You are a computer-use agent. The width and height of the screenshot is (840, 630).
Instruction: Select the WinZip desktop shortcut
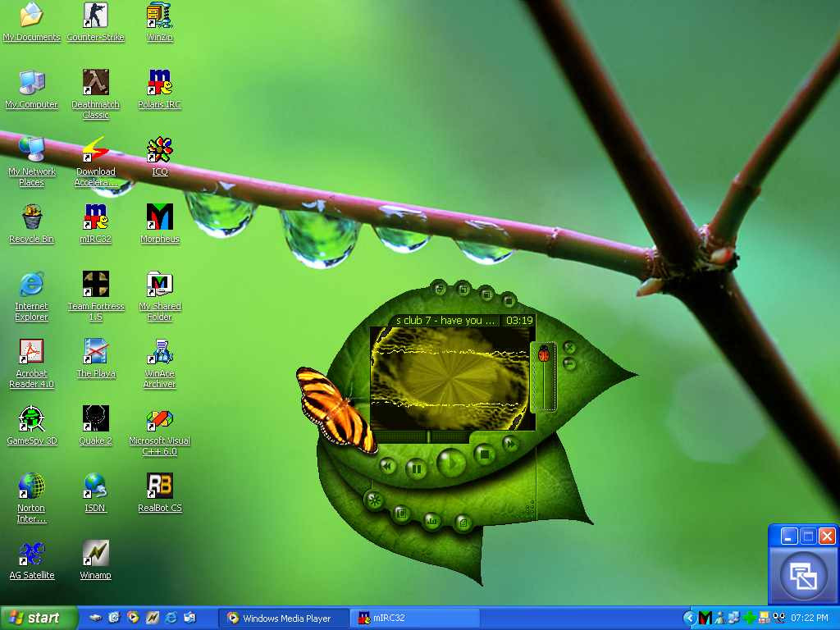(x=160, y=22)
